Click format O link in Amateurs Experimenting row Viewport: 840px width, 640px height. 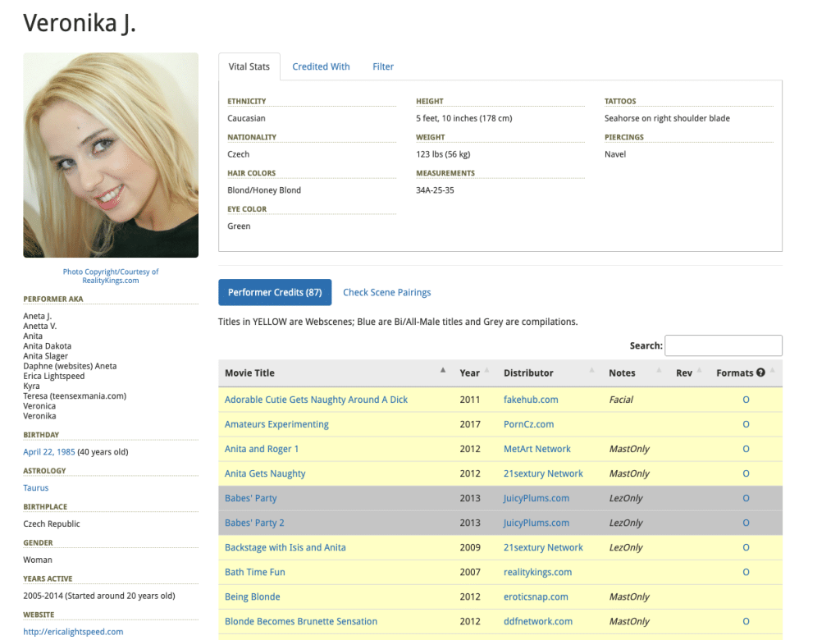pos(746,424)
